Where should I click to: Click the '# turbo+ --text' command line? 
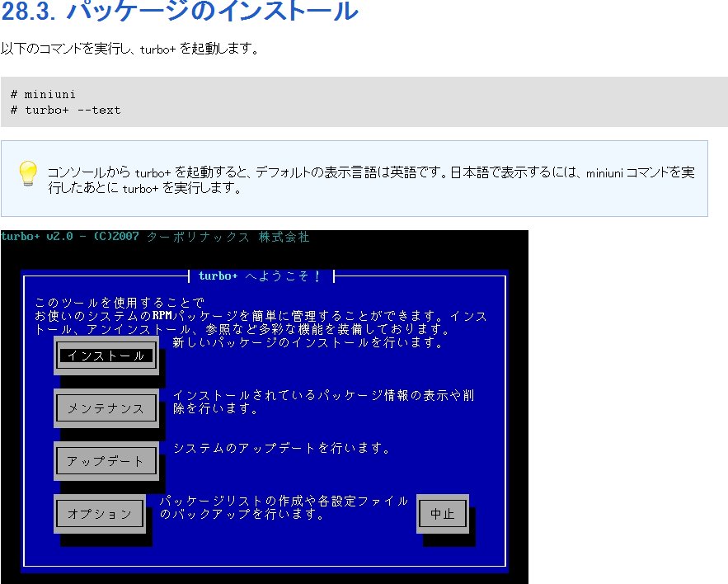[65, 110]
